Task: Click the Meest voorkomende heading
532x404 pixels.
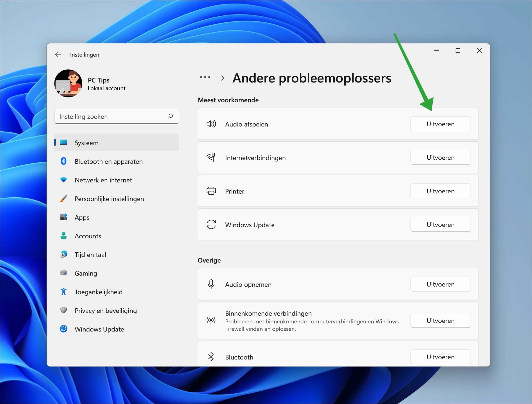Action: pos(228,100)
